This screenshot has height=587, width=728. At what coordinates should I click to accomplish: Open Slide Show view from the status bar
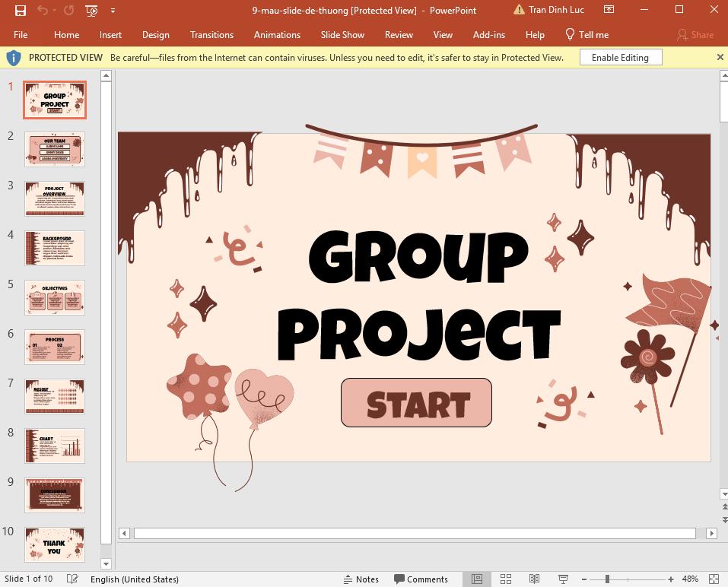(x=564, y=579)
